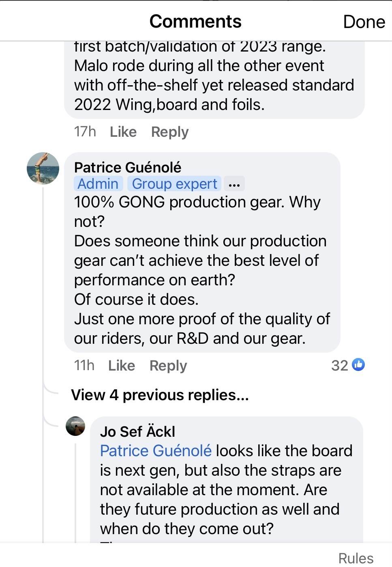Screen dimensions: 392x567
Task: Tap the 11h comment timestamp
Action: pyautogui.click(x=84, y=366)
